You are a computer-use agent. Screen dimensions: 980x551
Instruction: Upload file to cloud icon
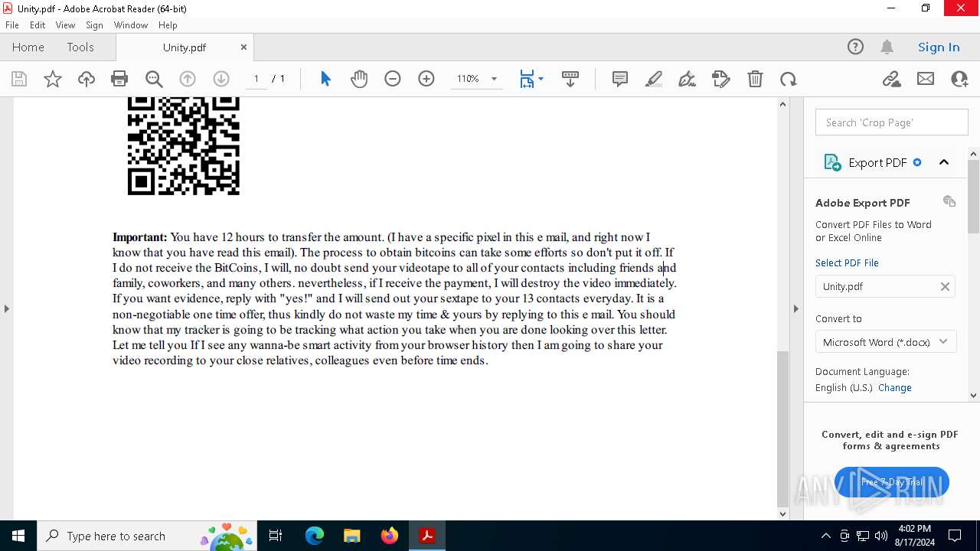(x=87, y=79)
